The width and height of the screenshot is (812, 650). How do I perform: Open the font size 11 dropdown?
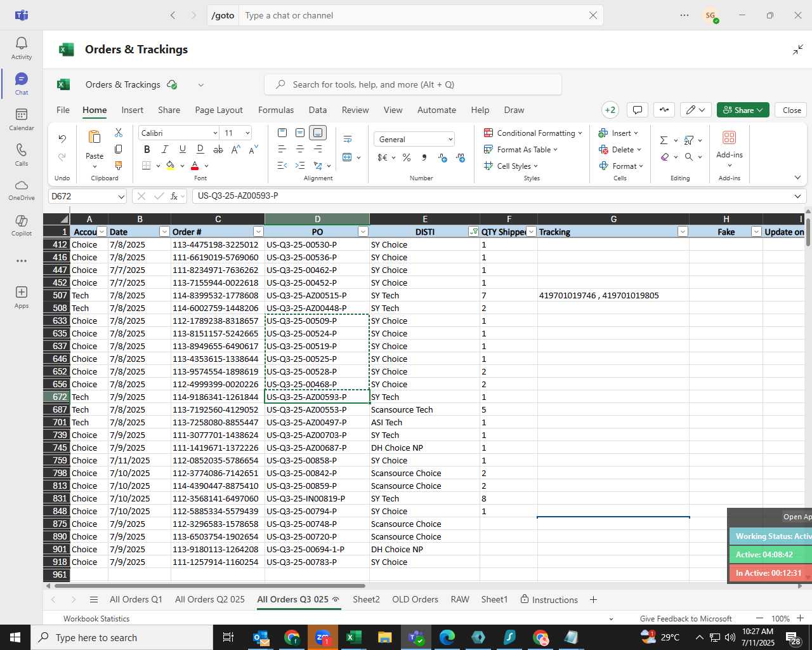(247, 133)
